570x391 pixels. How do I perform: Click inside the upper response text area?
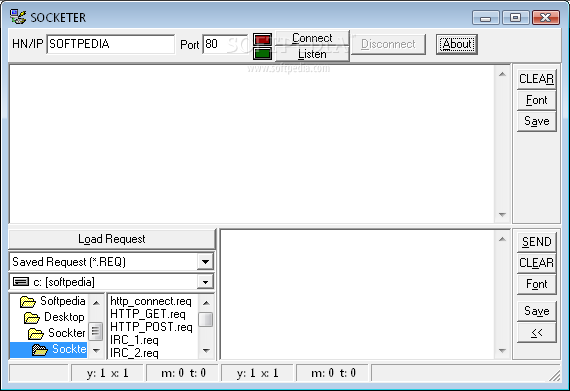point(252,144)
